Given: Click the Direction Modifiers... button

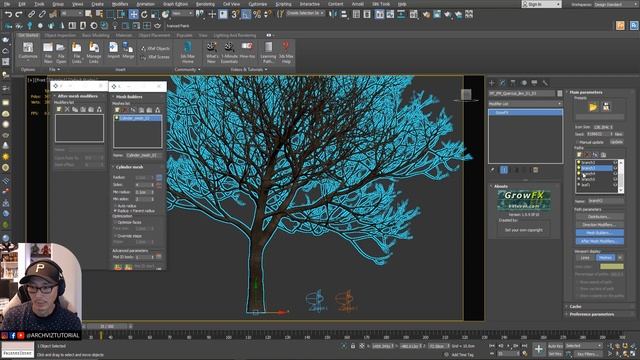Looking at the screenshot, I should (600, 225).
